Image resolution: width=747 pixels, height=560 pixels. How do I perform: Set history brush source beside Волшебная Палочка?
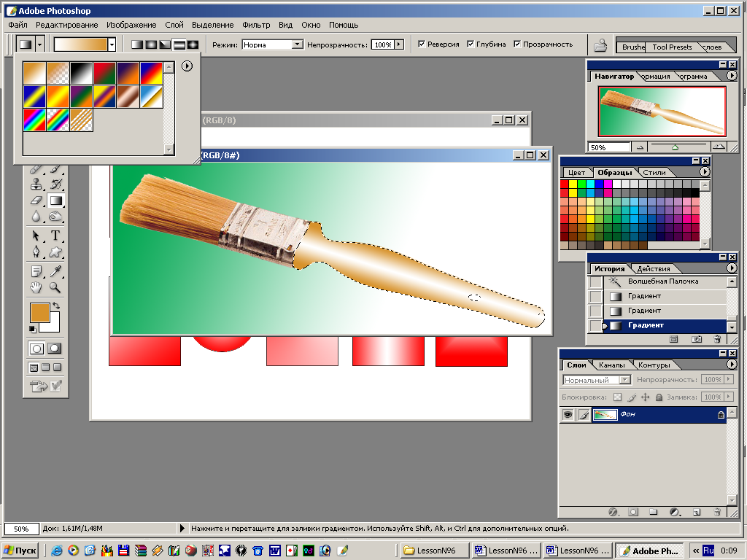595,281
